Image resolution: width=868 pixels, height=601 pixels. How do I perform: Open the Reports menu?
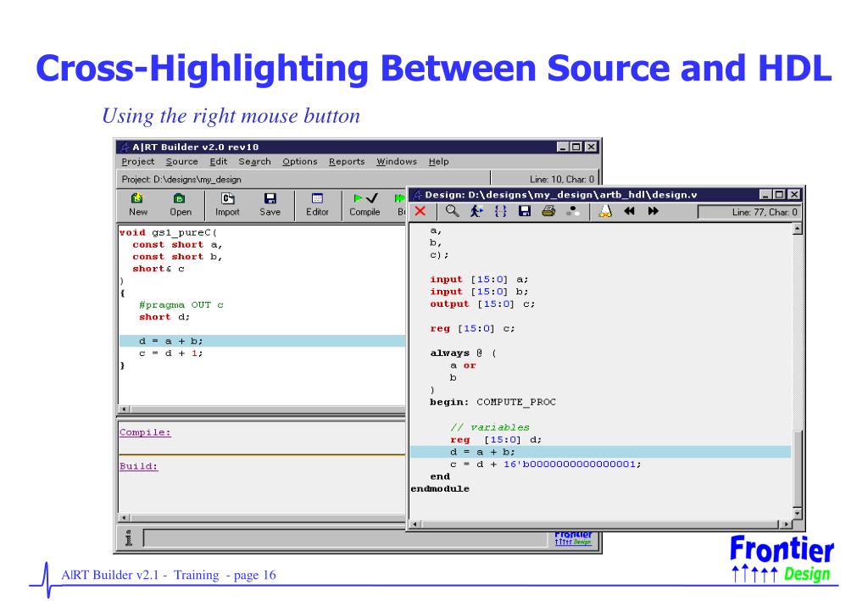point(347,162)
